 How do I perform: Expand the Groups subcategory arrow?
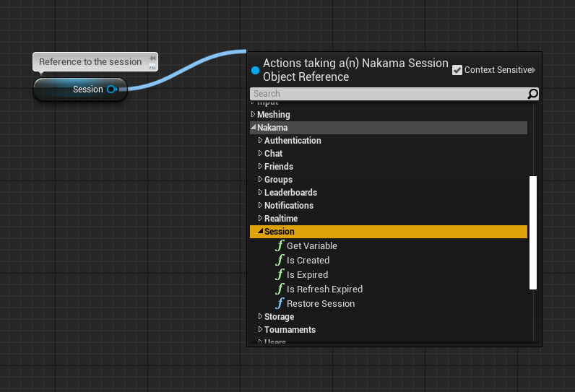(260, 179)
